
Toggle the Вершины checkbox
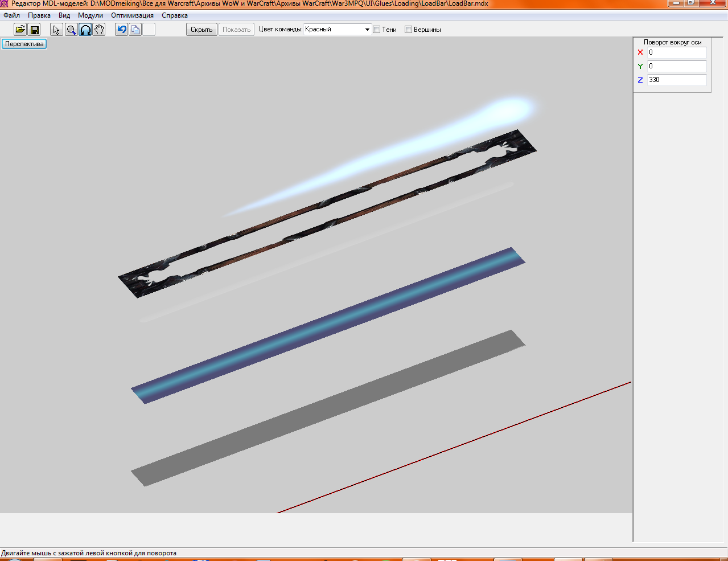point(408,30)
